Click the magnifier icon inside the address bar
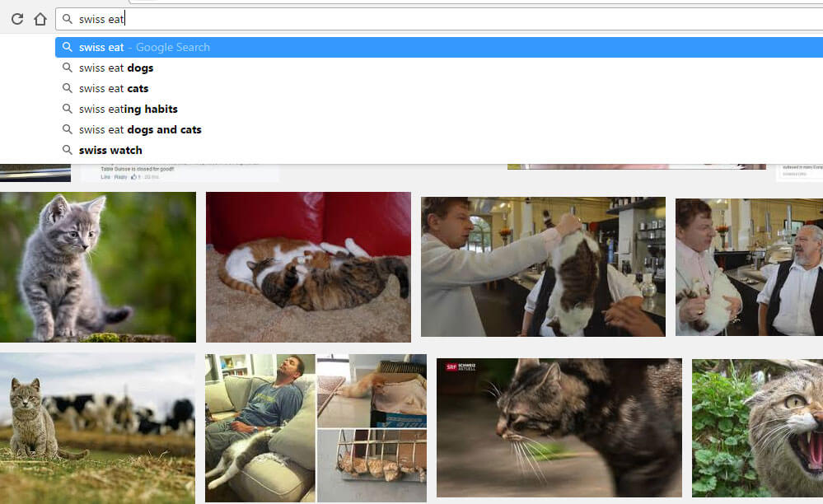823x504 pixels. pos(68,20)
